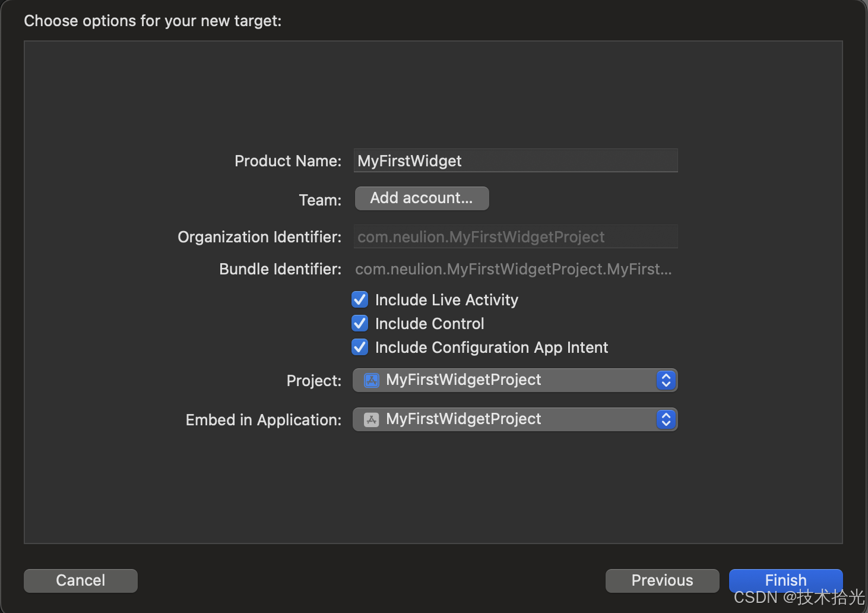
Task: Toggle off Include Control
Action: coord(360,323)
